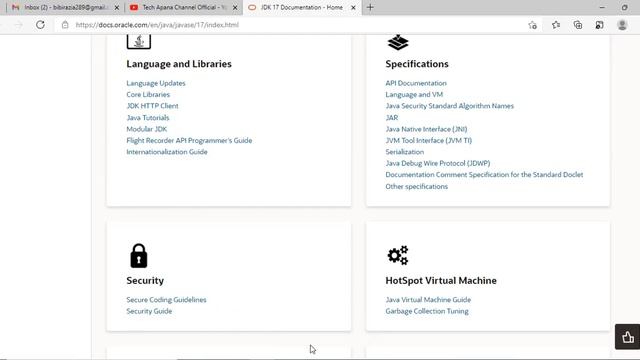The image size is (640, 360).
Task: Click the Specifications heading
Action: pos(417,64)
